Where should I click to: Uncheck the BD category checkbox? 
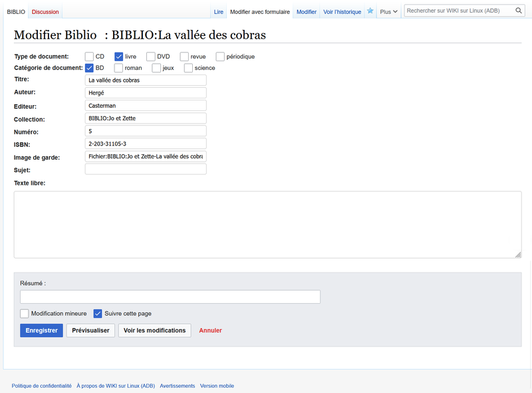tap(89, 68)
